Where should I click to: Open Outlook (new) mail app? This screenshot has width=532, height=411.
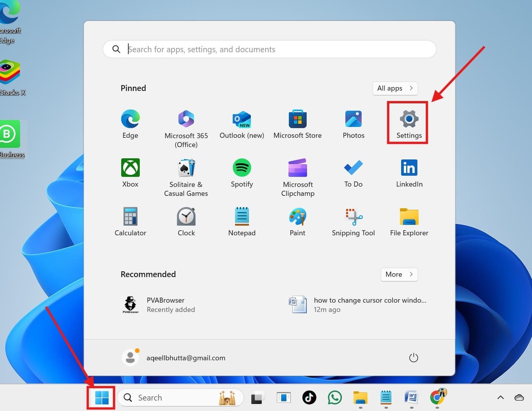click(x=242, y=124)
